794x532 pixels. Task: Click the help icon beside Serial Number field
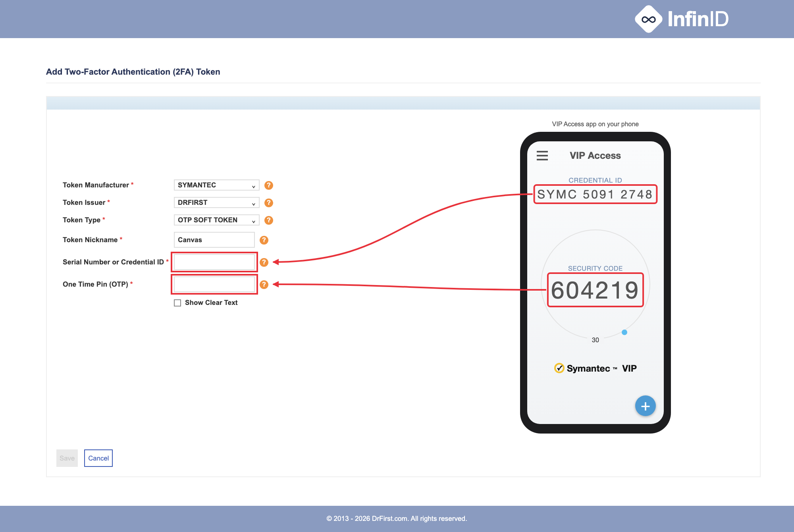(264, 262)
